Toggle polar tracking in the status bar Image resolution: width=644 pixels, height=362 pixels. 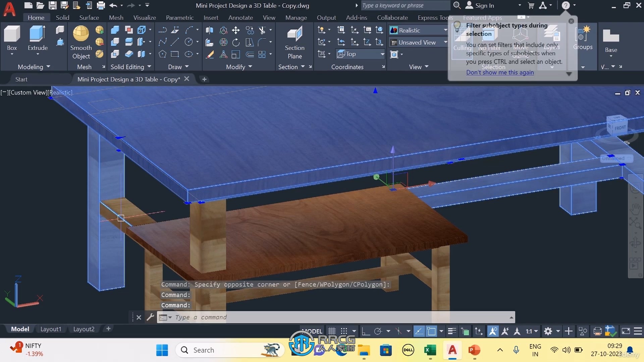pyautogui.click(x=378, y=331)
